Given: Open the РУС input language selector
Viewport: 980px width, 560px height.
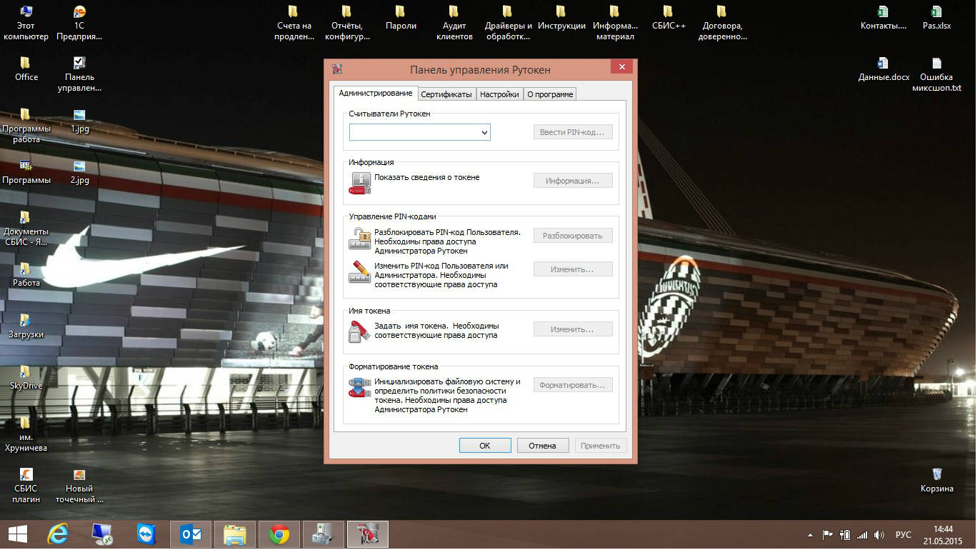Looking at the screenshot, I should coord(903,535).
